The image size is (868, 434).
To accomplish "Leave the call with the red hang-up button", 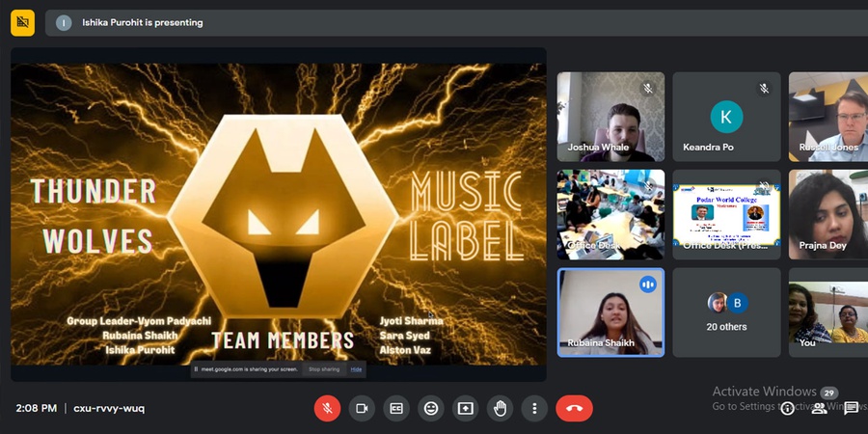I will tap(574, 408).
